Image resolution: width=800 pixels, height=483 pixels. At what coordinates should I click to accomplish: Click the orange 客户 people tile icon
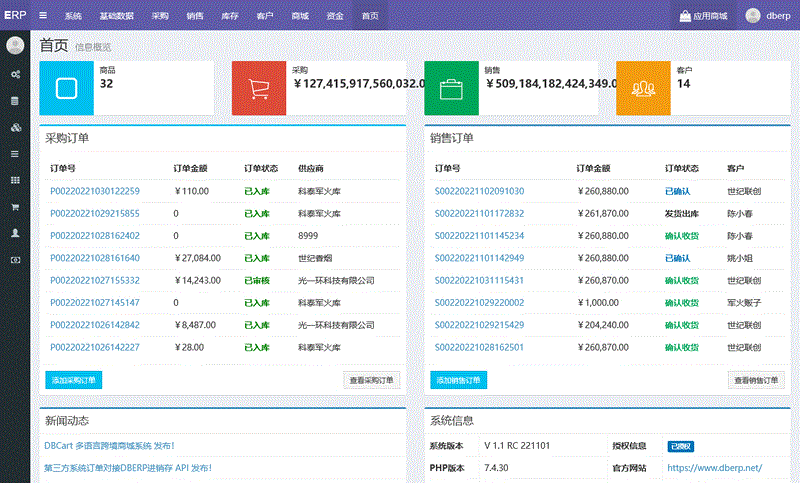coord(643,88)
